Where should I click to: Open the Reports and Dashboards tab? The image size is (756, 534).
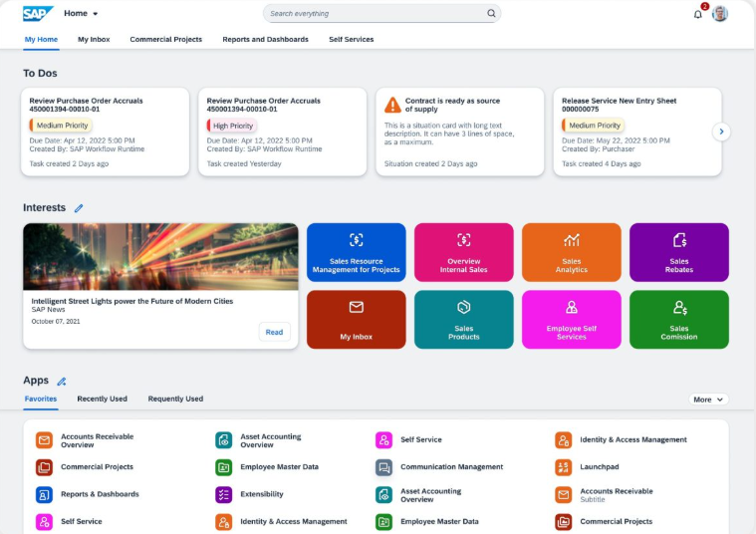(265, 40)
